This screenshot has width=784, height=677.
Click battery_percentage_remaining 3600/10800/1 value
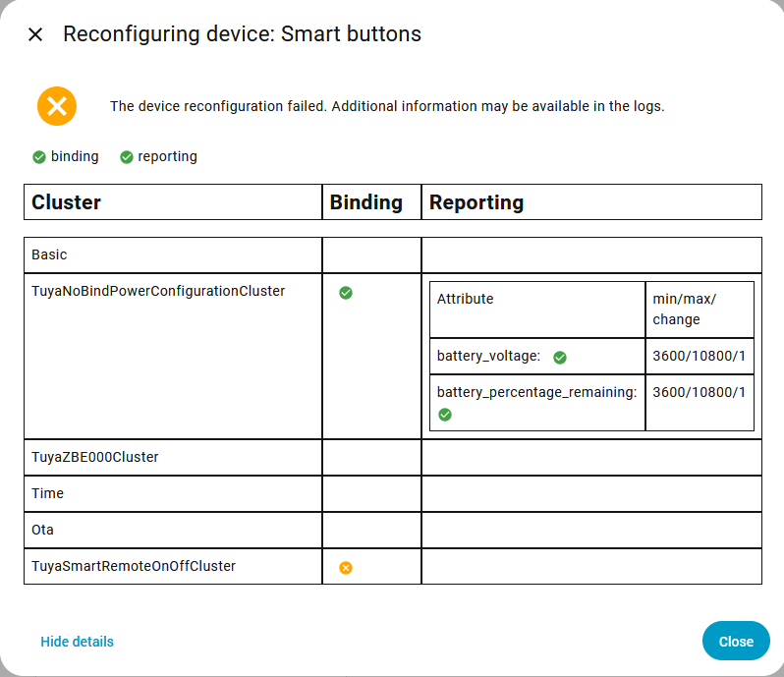click(699, 392)
